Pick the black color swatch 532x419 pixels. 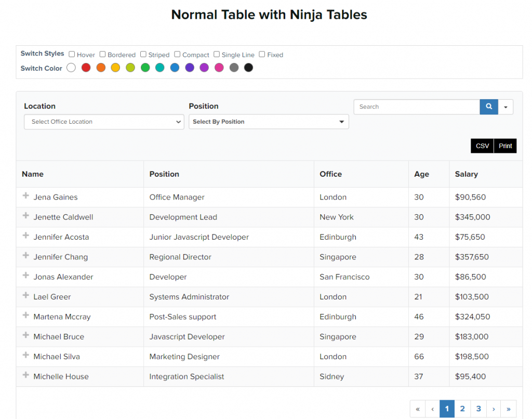249,68
